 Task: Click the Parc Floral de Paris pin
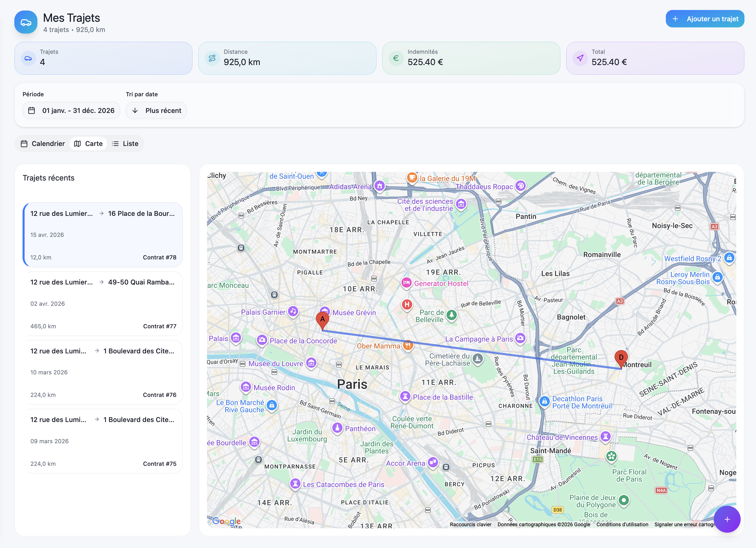point(611,456)
